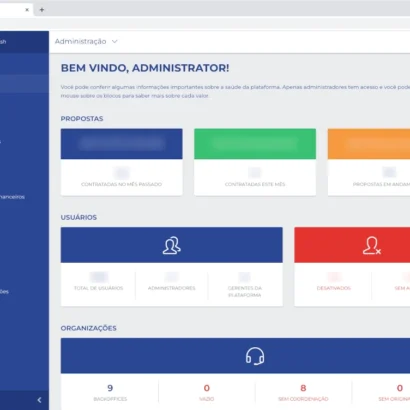Select the 'Contratadas este mês' green card
This screenshot has height=410, width=410.
coord(255,162)
